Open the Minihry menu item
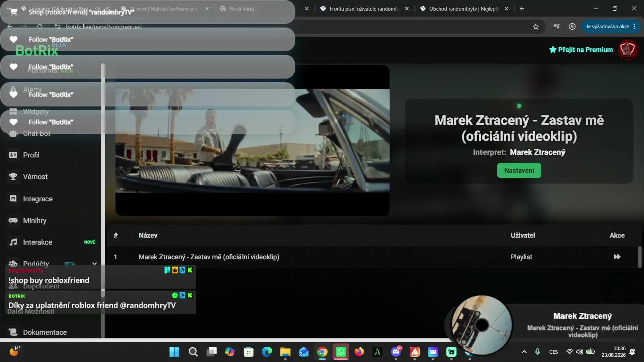644x362 pixels. point(35,221)
